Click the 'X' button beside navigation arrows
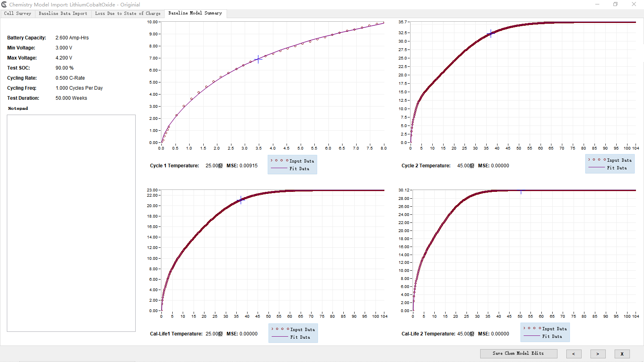 [622, 354]
